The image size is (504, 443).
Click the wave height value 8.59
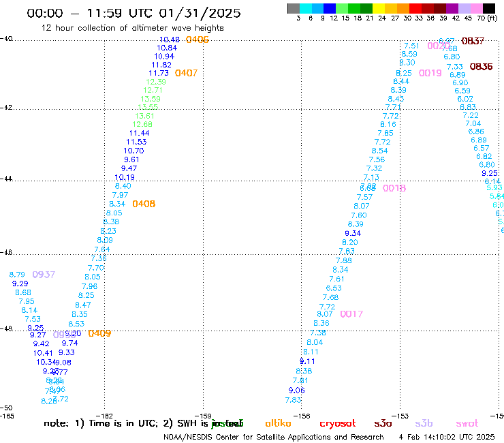pyautogui.click(x=409, y=54)
